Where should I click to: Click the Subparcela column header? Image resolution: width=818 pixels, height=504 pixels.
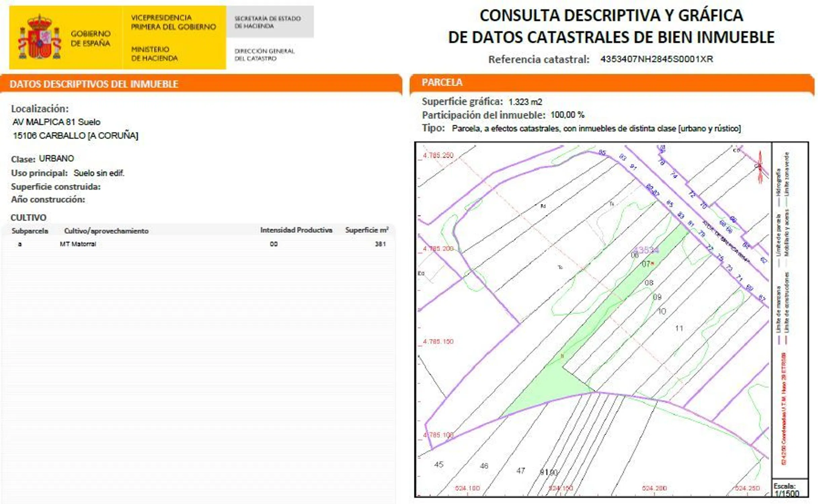pos(30,231)
